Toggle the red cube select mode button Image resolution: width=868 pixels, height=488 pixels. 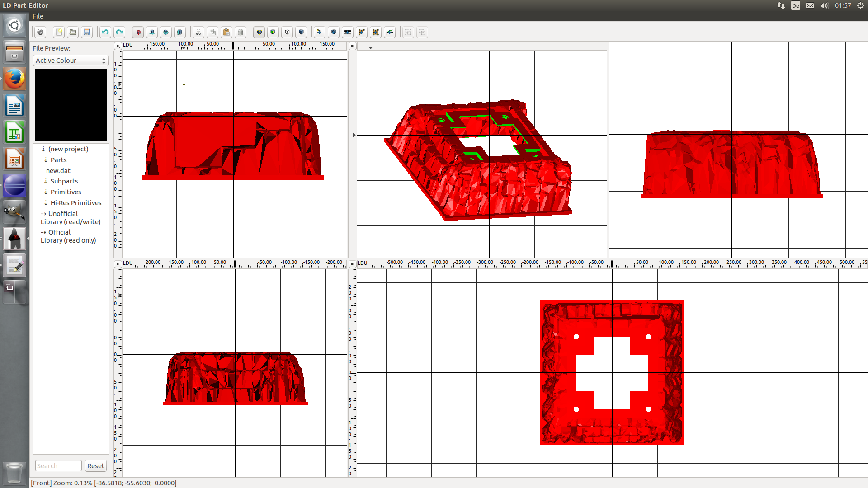tap(138, 32)
